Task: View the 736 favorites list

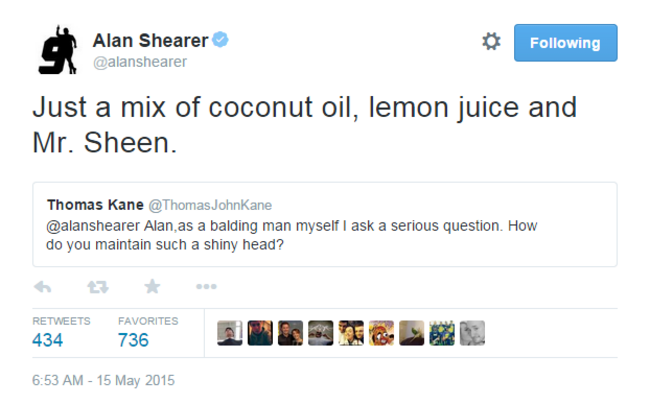Action: tap(133, 340)
